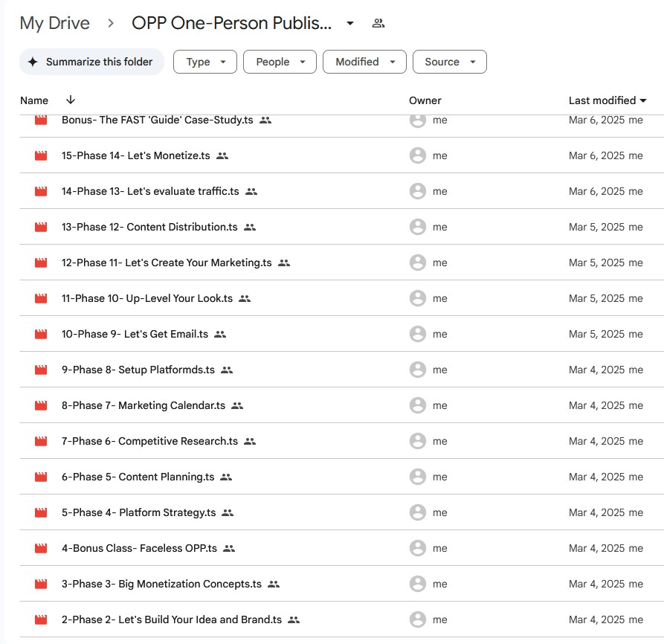Go to My Drive in breadcrumb

[54, 23]
